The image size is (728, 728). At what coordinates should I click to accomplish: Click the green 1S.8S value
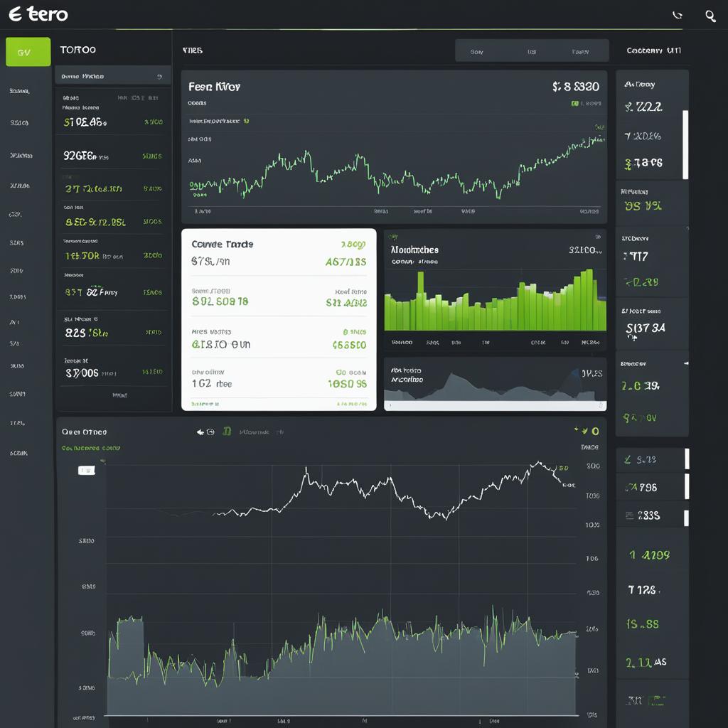point(642,624)
